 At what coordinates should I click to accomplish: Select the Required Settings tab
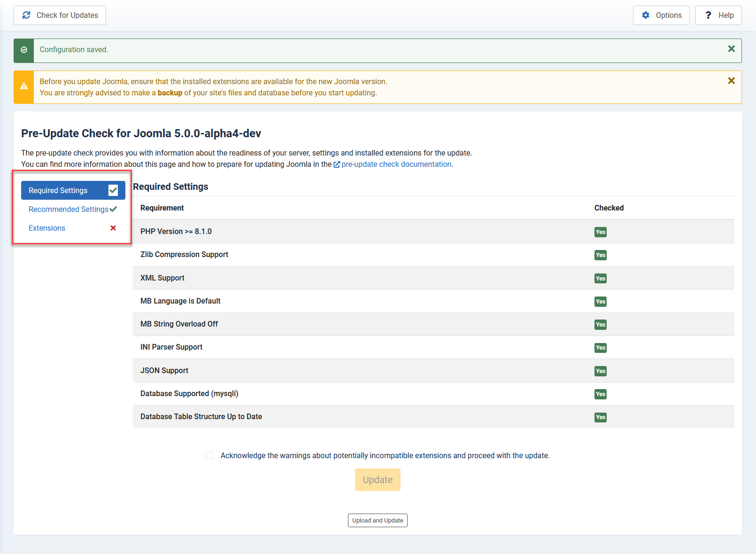click(x=58, y=190)
